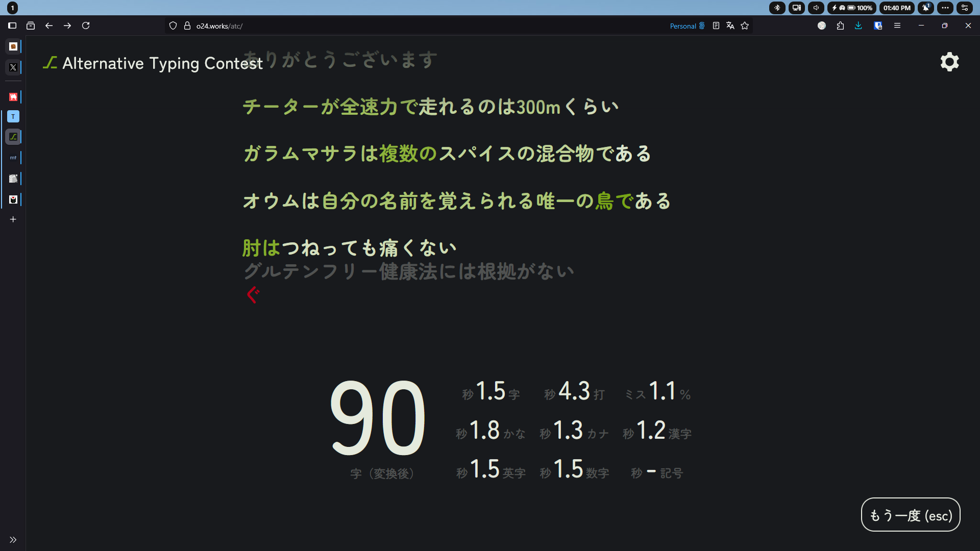Open the browser hamburger menu
This screenshot has width=980, height=551.
tap(897, 26)
